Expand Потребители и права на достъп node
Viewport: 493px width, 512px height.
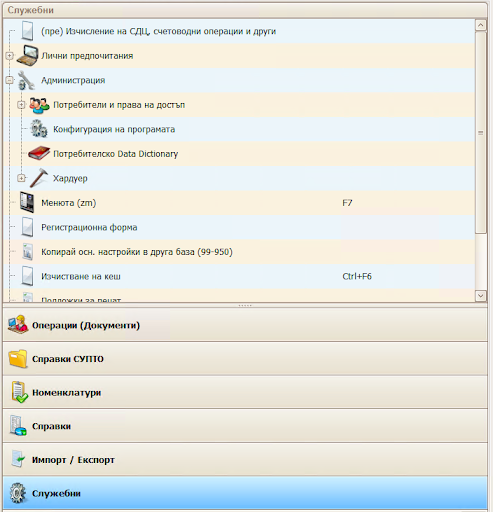pyautogui.click(x=21, y=105)
